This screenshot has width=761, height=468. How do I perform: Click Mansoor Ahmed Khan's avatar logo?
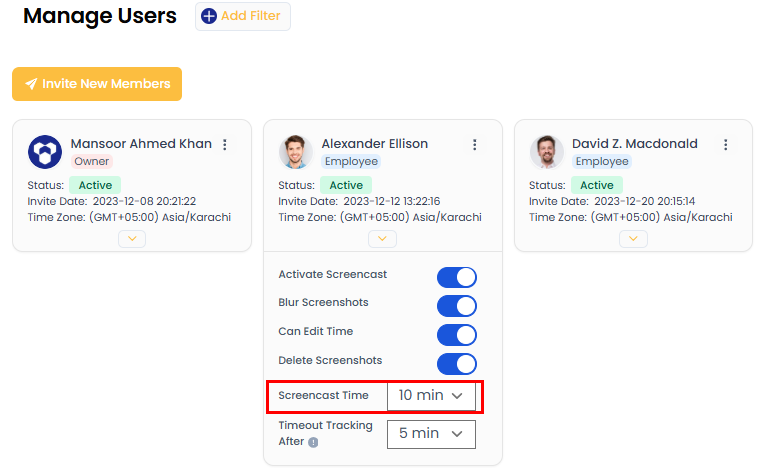[45, 152]
